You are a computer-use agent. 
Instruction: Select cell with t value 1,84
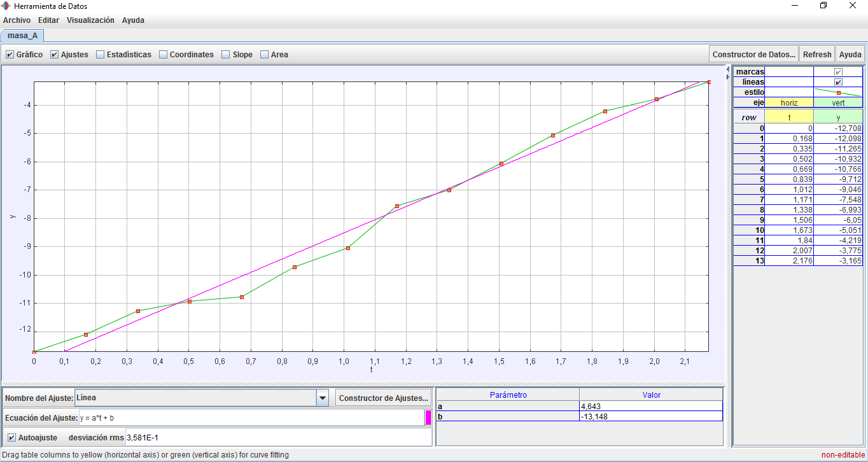(789, 241)
